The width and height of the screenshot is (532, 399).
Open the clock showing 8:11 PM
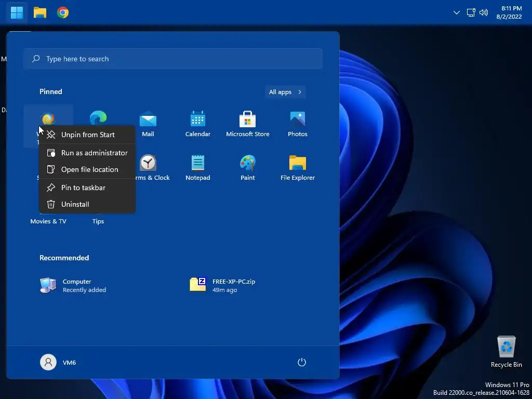click(x=509, y=12)
